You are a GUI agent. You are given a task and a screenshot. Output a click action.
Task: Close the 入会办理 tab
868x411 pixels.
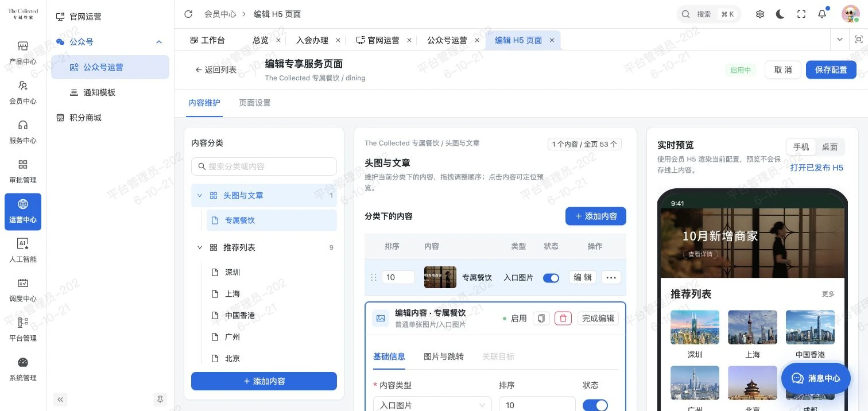tap(338, 40)
